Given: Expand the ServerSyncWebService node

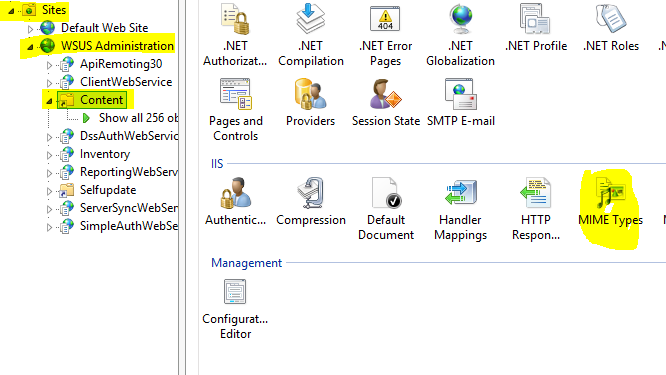Looking at the screenshot, I should click(49, 209).
